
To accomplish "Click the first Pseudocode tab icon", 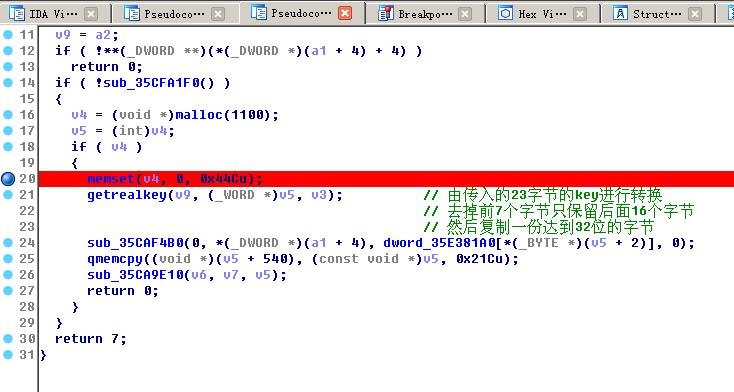I will pyautogui.click(x=132, y=14).
